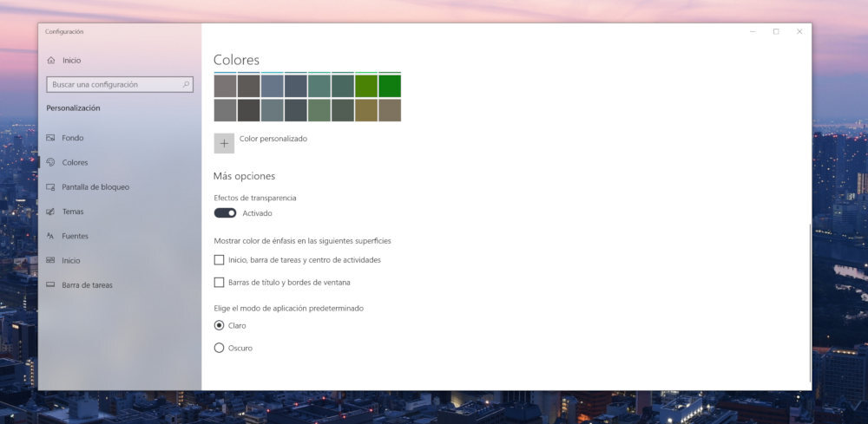The height and width of the screenshot is (424, 868).
Task: Select the Claro app mode
Action: (220, 326)
